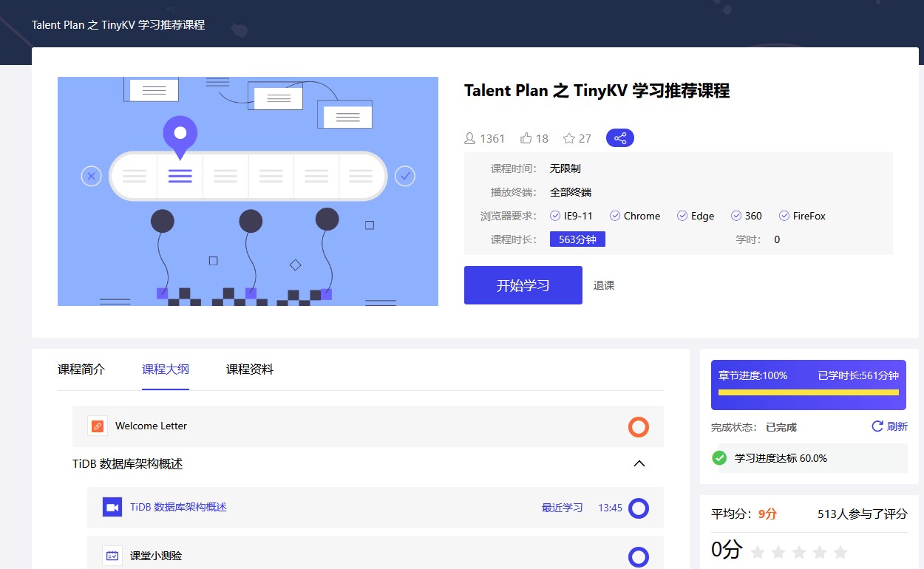
Task: Click the 13:45 video duration
Action: (610, 508)
